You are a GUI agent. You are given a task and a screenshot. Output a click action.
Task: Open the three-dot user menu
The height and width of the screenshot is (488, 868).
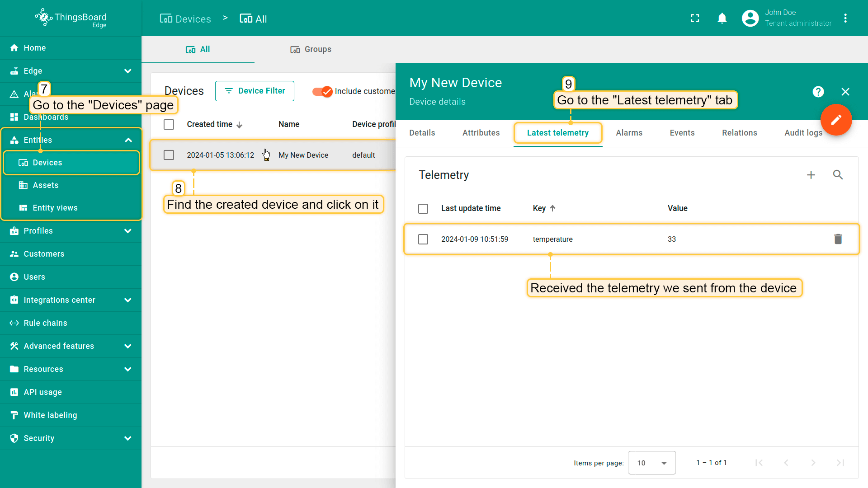845,19
